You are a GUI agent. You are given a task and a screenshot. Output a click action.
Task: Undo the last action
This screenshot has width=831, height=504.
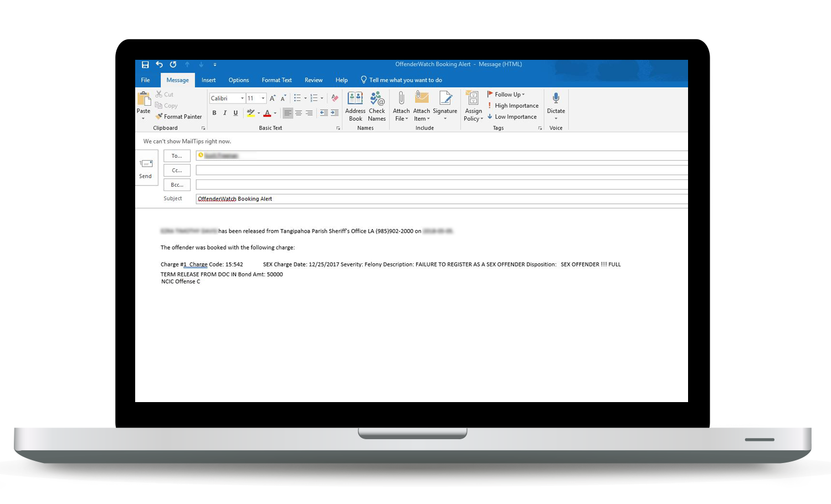pos(159,64)
